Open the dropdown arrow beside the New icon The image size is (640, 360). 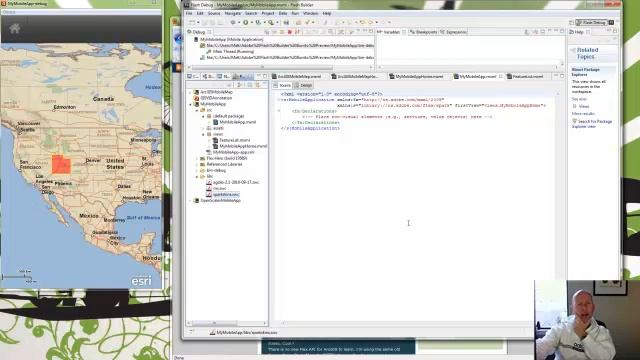(x=198, y=22)
